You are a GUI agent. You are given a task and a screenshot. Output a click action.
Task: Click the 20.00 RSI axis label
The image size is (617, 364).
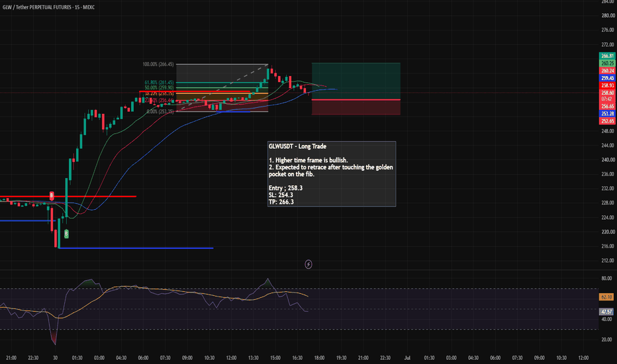pos(606,340)
